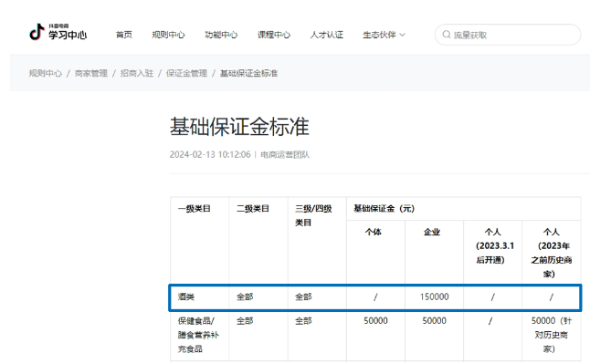Click the Douyin logo icon
The image size is (590, 364).
click(37, 32)
